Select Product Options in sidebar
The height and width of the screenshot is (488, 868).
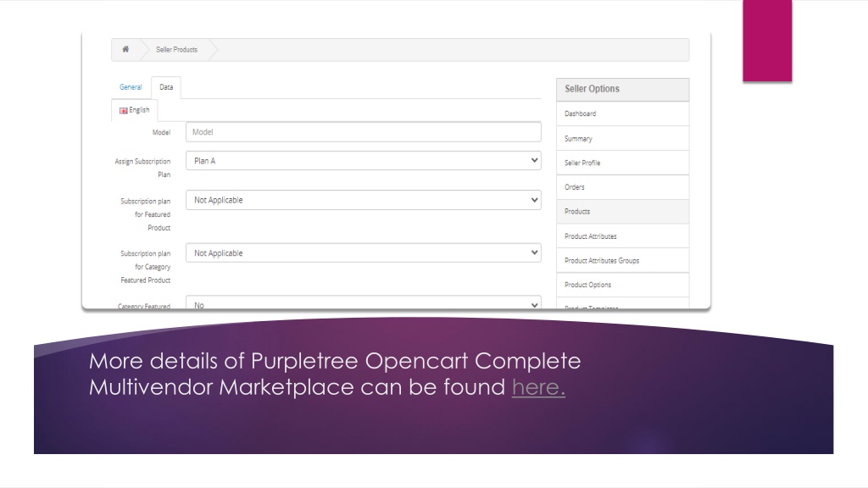click(623, 285)
